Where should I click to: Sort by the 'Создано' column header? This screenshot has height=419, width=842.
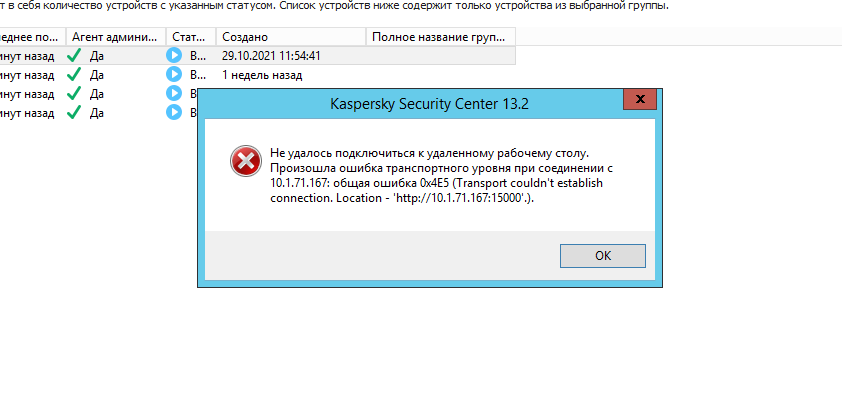point(290,37)
